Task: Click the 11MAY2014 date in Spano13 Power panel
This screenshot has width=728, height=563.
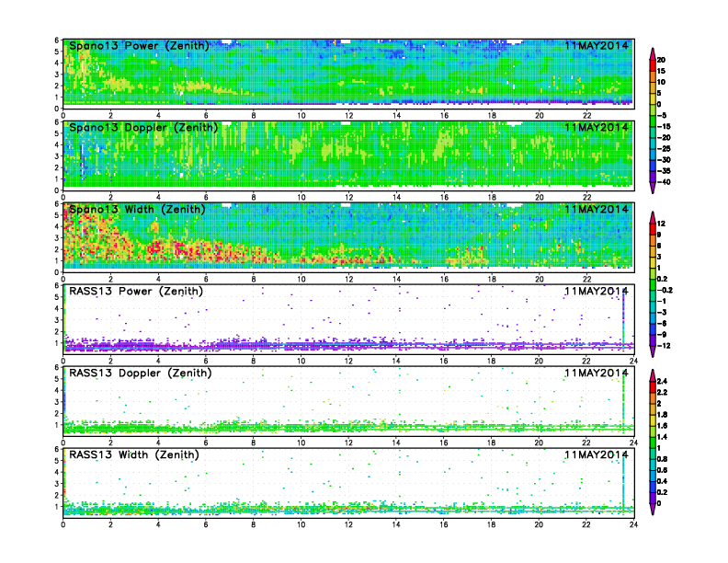Action: point(597,45)
